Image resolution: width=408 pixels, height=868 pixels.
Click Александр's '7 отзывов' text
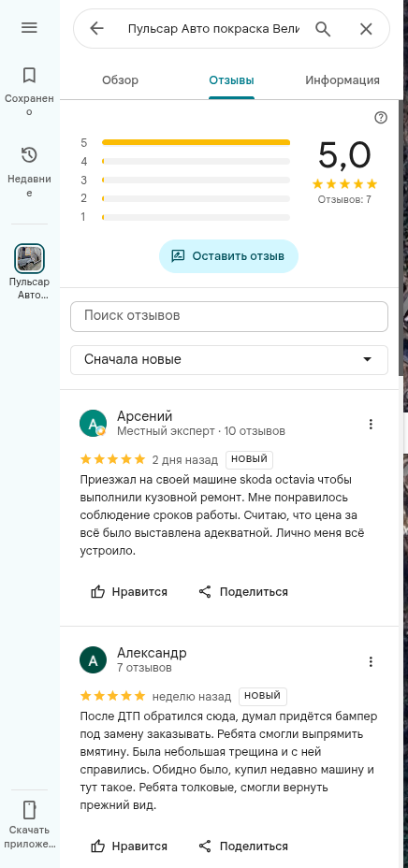(x=144, y=668)
